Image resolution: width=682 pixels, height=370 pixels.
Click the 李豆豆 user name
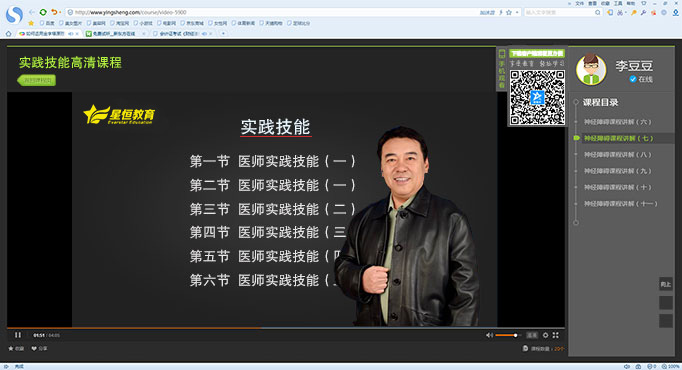click(x=634, y=66)
